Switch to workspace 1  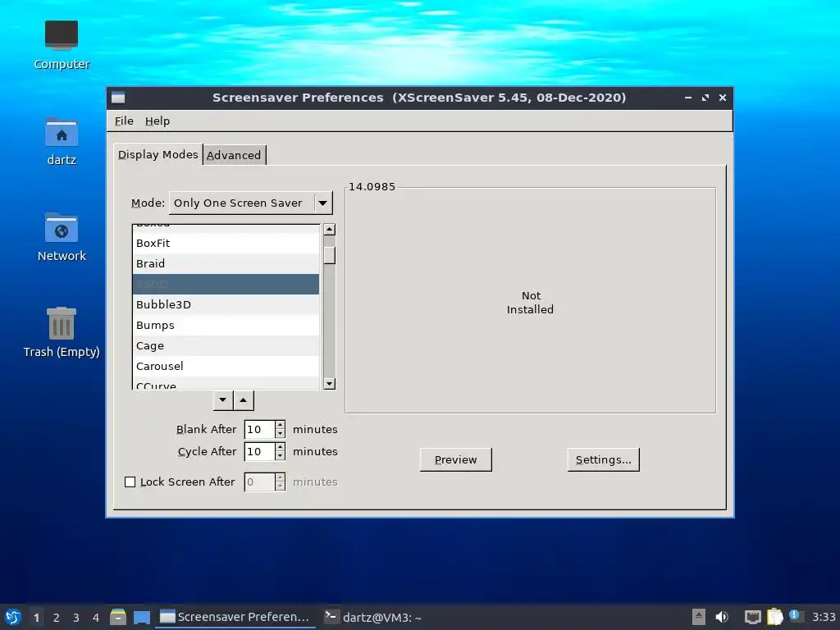(36, 618)
